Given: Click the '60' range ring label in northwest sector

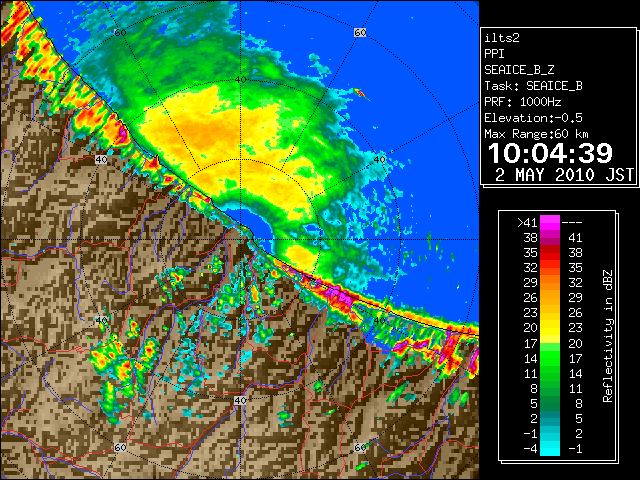Looking at the screenshot, I should pyautogui.click(x=120, y=33).
